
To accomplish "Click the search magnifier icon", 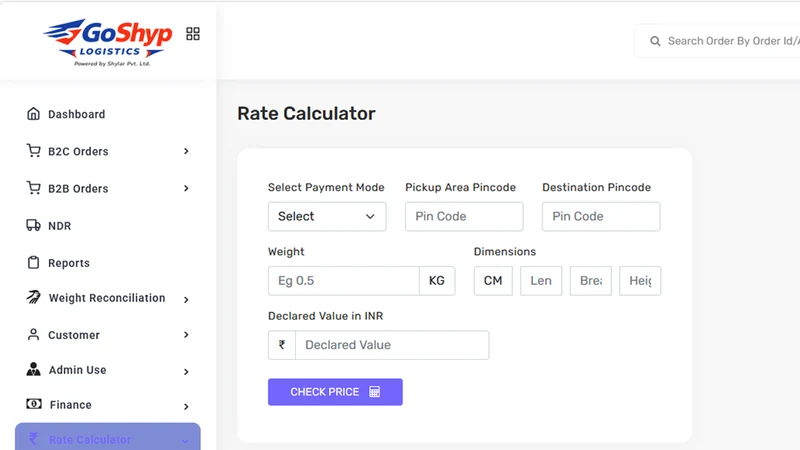I will [x=655, y=41].
